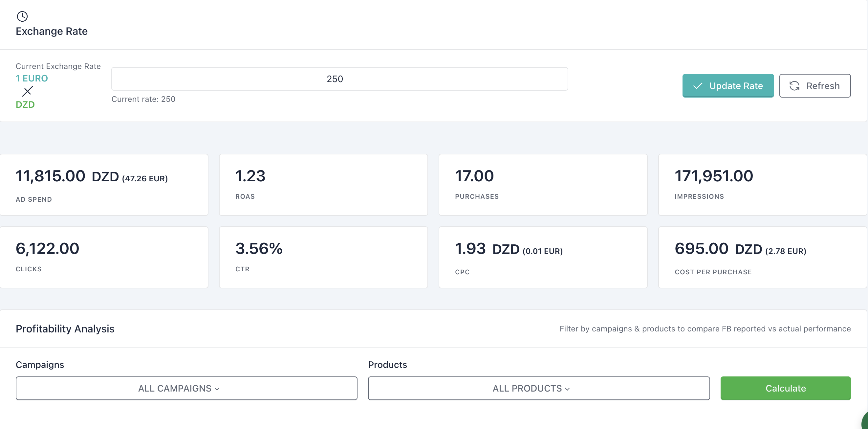
Task: Click the Refresh button
Action: click(815, 86)
